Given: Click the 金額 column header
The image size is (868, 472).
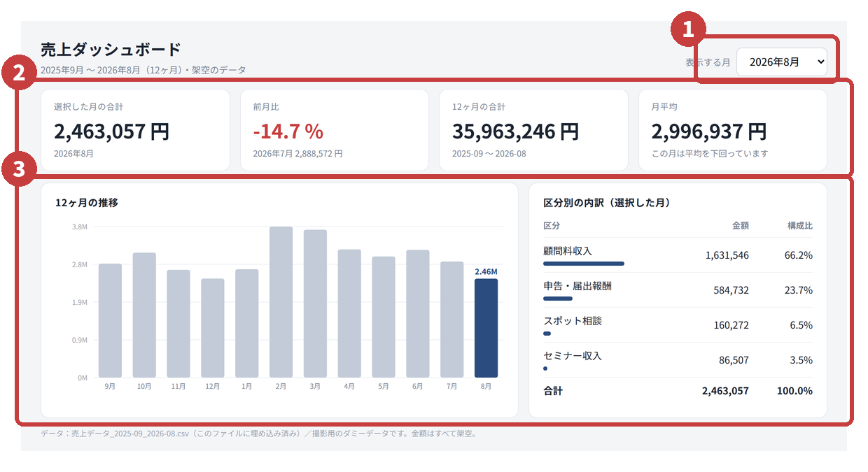Looking at the screenshot, I should tap(741, 226).
